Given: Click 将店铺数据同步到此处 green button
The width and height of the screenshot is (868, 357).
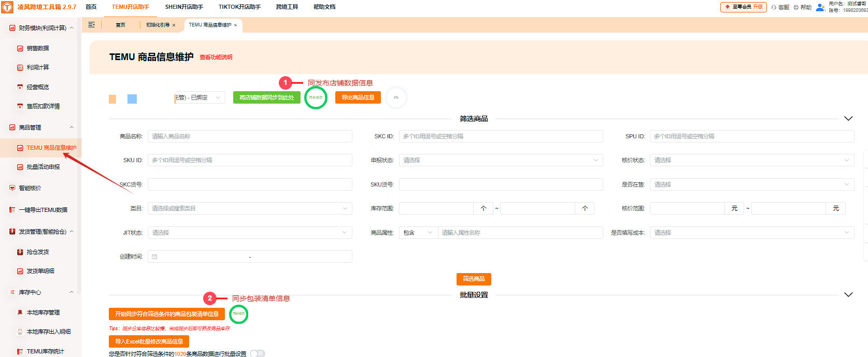Looking at the screenshot, I should tap(267, 97).
